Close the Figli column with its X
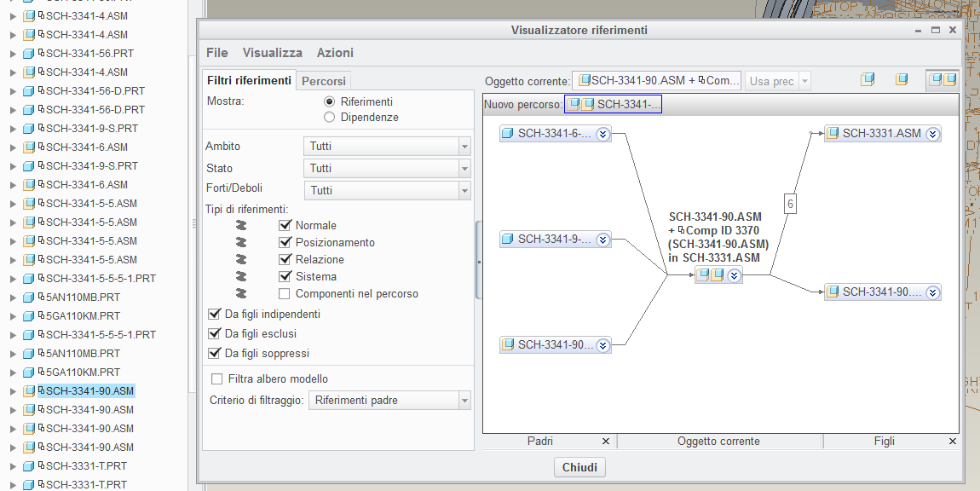Viewport: 980px width, 491px height. pos(953,442)
